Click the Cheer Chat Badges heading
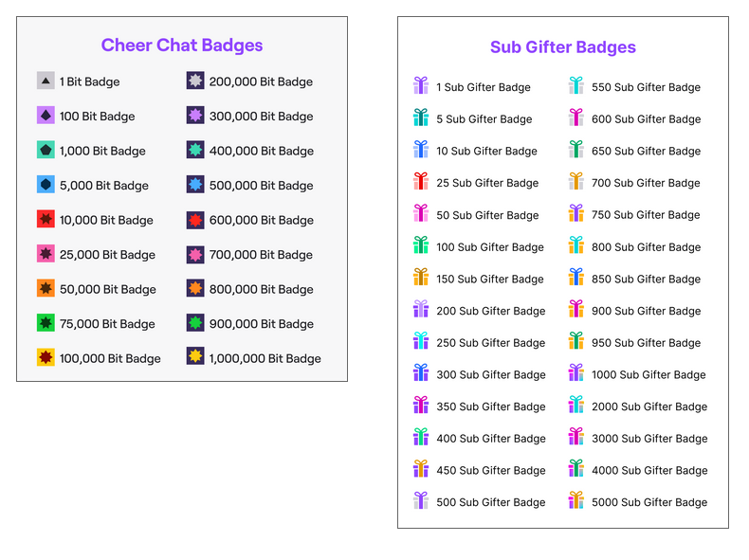Image resolution: width=749 pixels, height=560 pixels. coord(182,45)
